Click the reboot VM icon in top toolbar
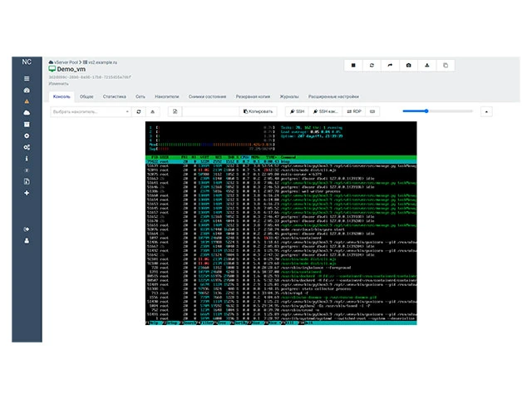Image resolution: width=532 pixels, height=399 pixels. tap(372, 65)
